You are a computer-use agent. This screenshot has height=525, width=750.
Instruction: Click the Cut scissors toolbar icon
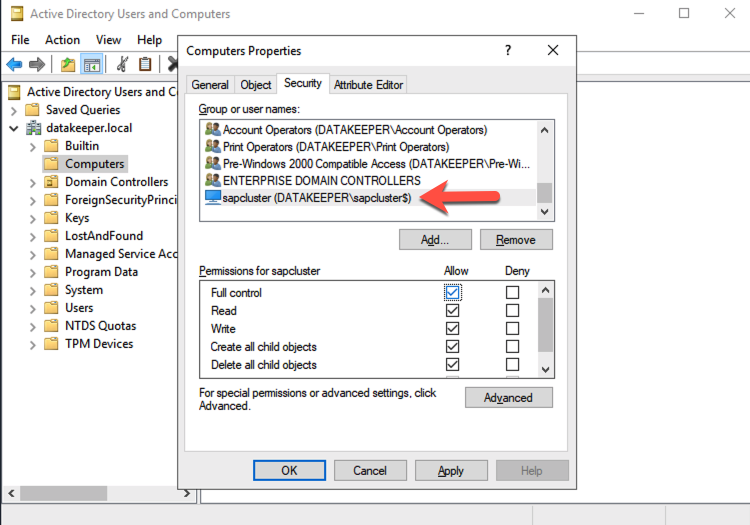(x=122, y=64)
